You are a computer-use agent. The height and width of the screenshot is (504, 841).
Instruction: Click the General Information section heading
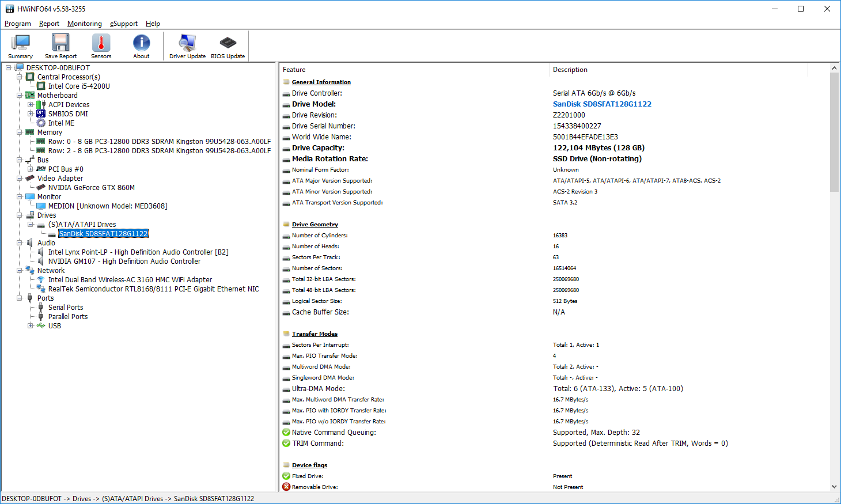[321, 82]
